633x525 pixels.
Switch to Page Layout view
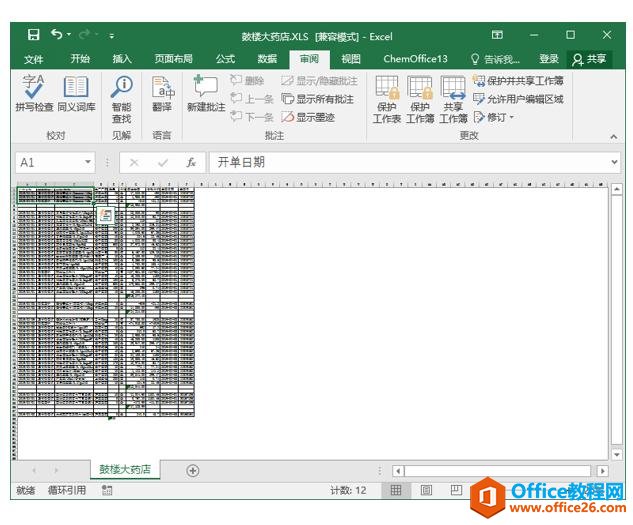(426, 490)
